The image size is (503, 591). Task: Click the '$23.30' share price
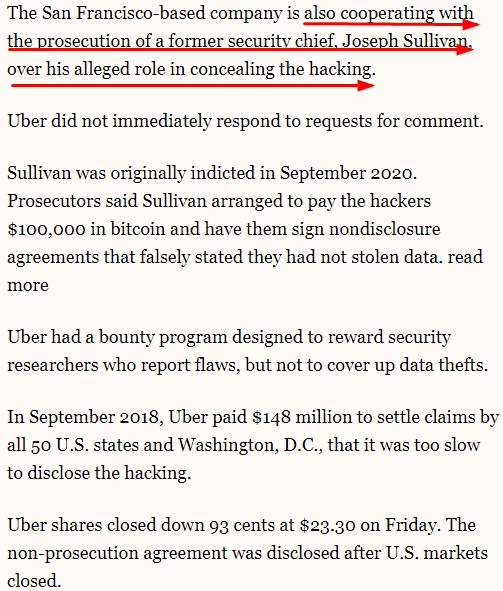327,525
